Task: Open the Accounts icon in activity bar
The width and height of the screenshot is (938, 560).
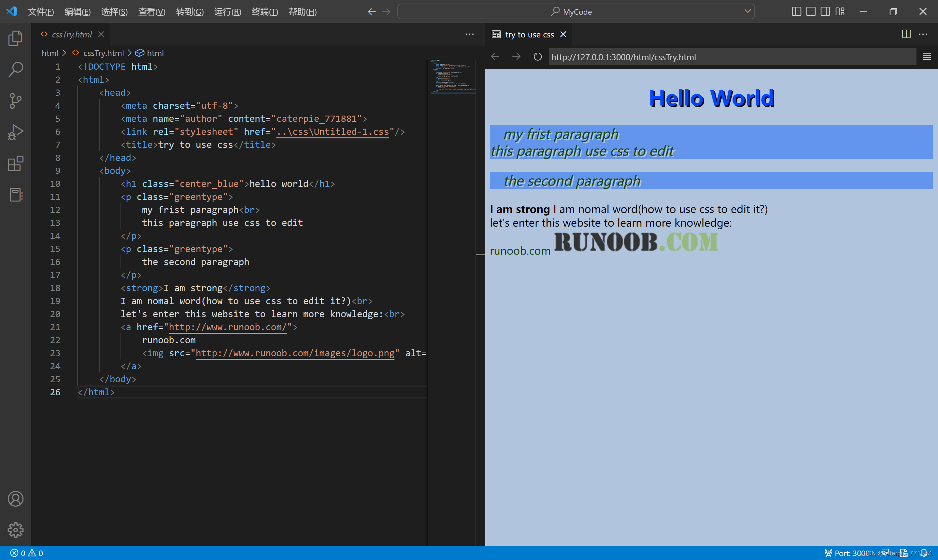Action: (x=16, y=499)
